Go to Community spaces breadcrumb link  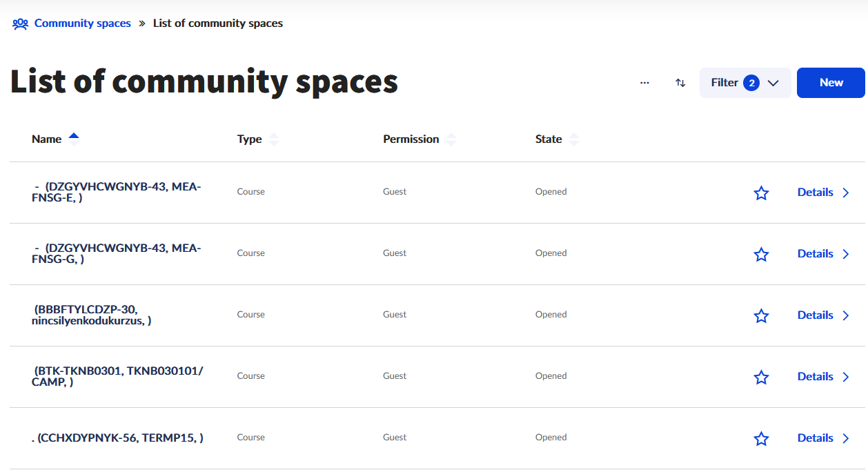tap(82, 23)
